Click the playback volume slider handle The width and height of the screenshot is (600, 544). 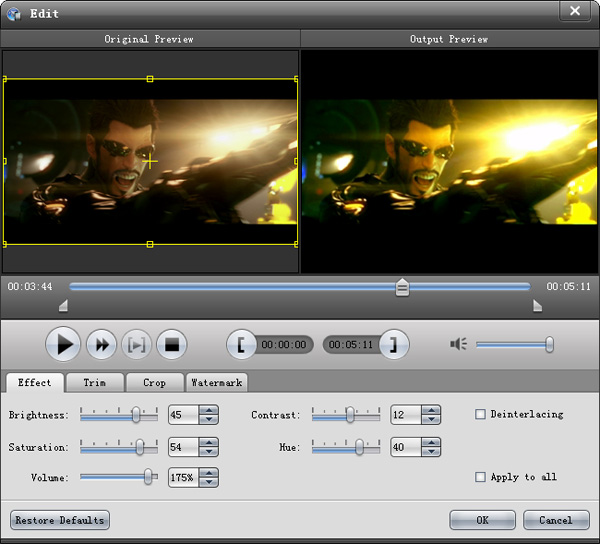coord(549,344)
